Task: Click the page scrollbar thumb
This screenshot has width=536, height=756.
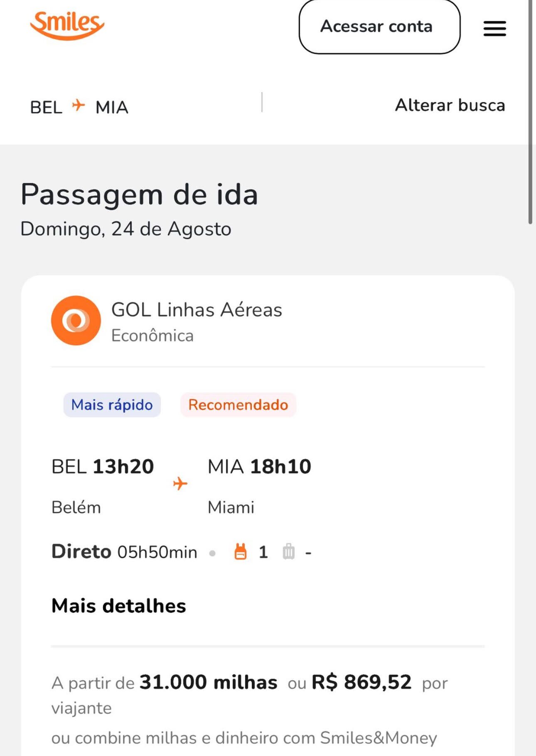Action: 530,112
